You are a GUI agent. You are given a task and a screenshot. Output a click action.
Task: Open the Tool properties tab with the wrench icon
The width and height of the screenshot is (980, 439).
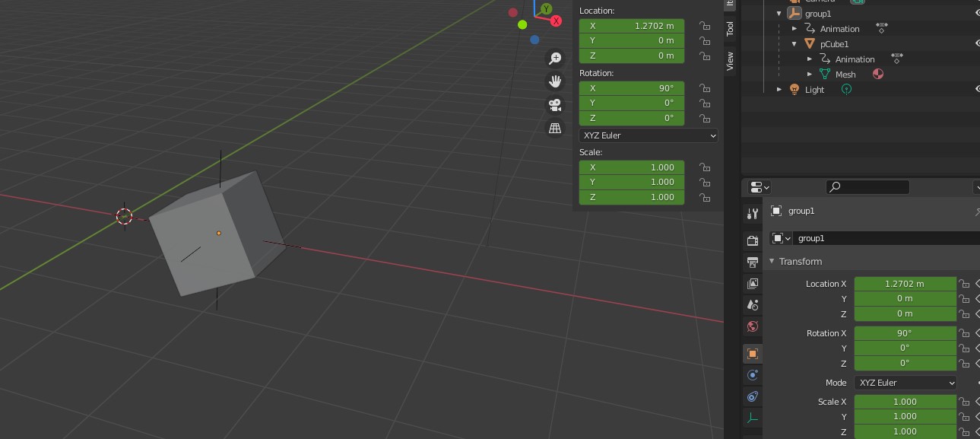coord(753,214)
